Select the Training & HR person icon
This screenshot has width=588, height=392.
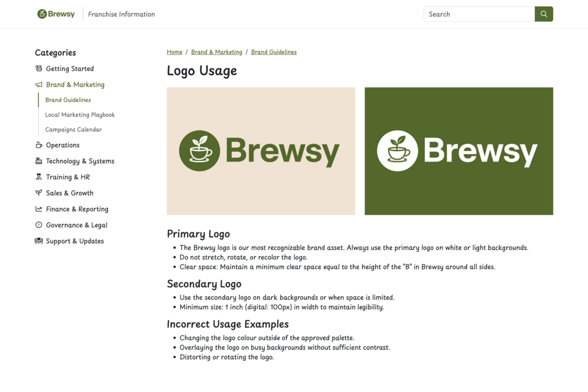tap(39, 177)
